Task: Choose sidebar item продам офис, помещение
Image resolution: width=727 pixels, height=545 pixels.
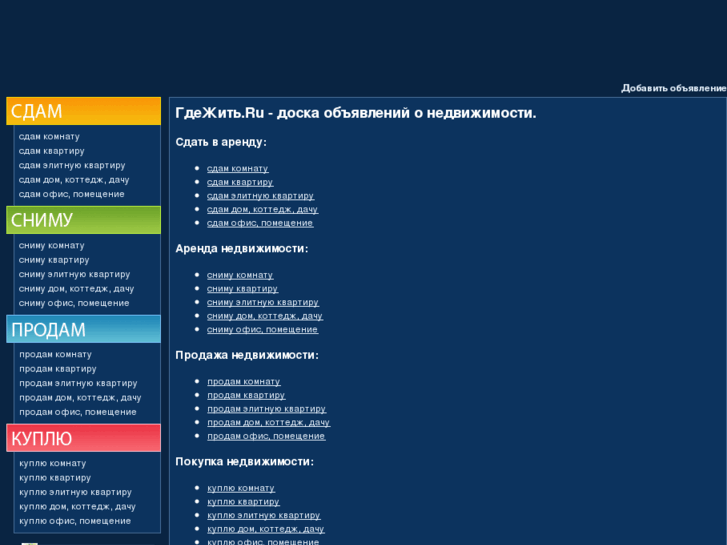Action: (x=78, y=412)
